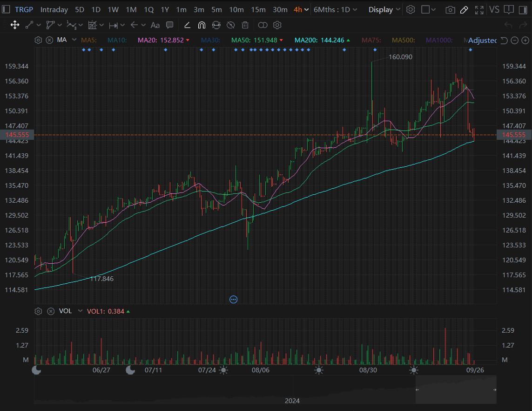The width and height of the screenshot is (532, 411).
Task: Switch to 5D timeframe
Action: [x=80, y=9]
